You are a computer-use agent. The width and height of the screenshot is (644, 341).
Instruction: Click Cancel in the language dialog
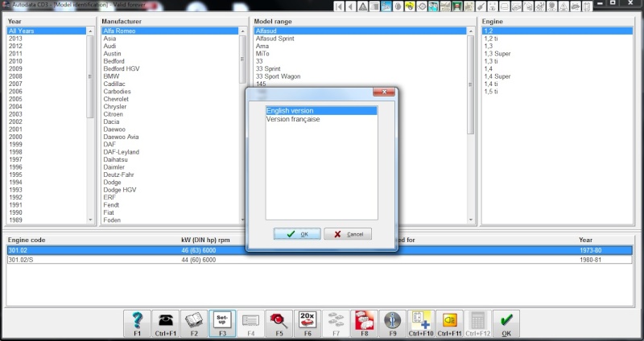point(348,234)
